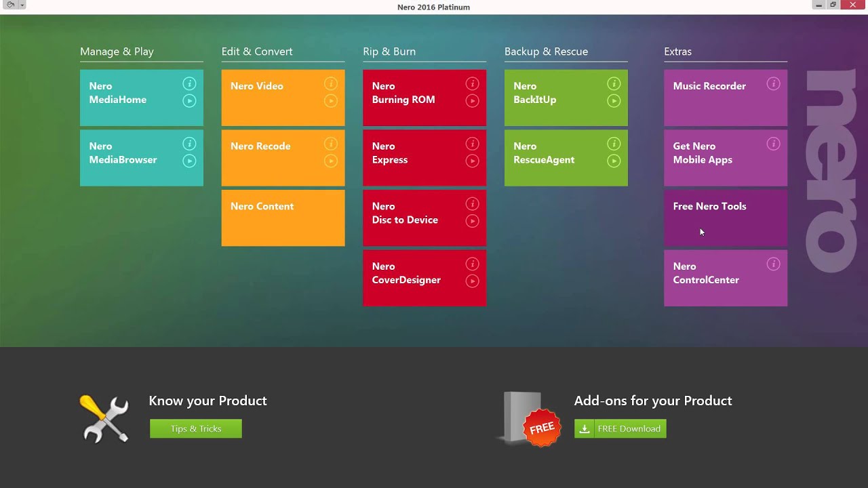Click the "Edit & Convert" heading

tap(257, 52)
